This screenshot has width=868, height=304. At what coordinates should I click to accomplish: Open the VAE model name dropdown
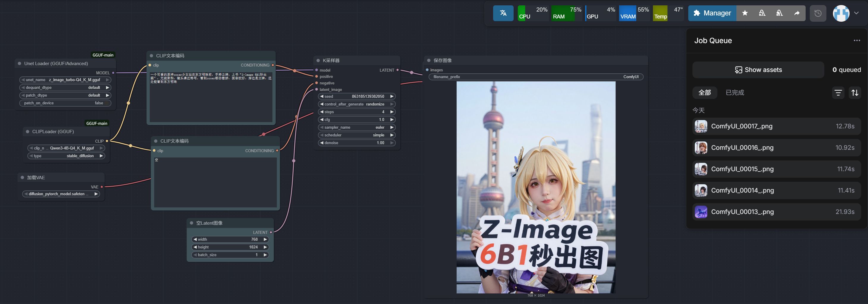coord(61,194)
